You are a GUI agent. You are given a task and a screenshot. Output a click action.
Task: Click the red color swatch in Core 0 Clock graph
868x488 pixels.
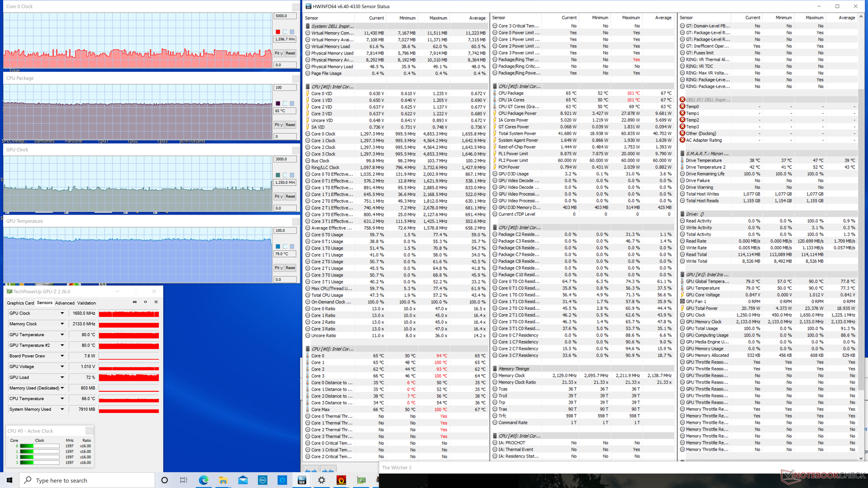(278, 32)
